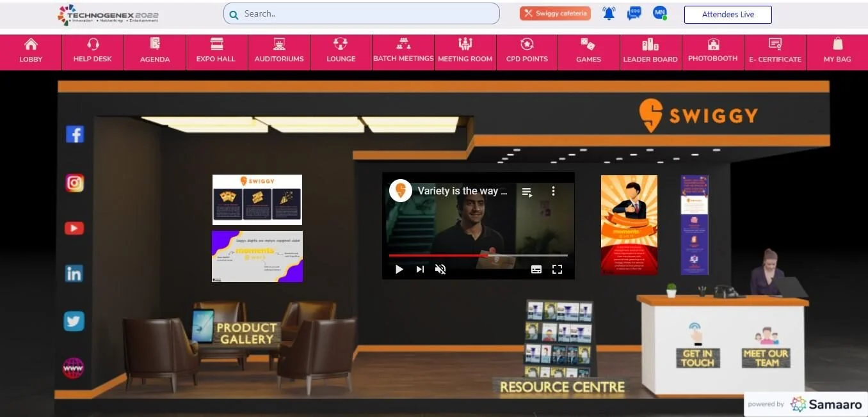Click the Attendees Live button

tap(728, 13)
